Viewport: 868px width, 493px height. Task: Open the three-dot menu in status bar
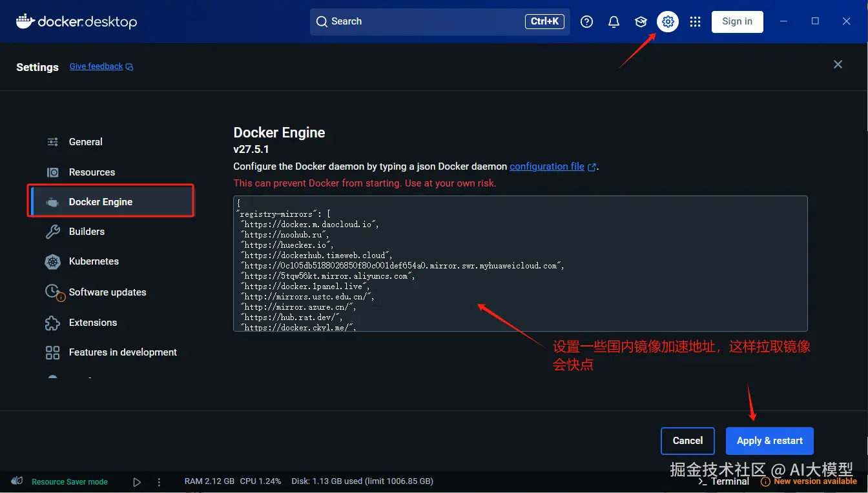(x=159, y=481)
